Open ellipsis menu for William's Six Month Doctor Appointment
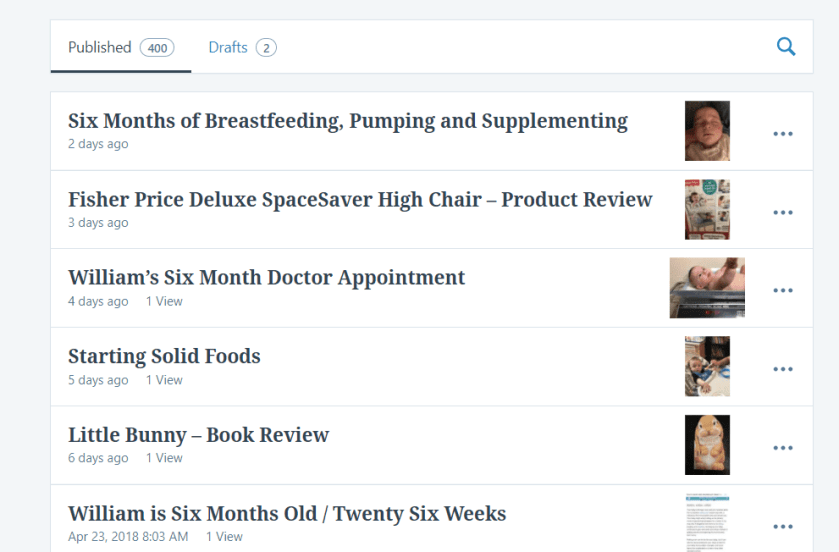Viewport: 839px width, 552px height. [783, 291]
